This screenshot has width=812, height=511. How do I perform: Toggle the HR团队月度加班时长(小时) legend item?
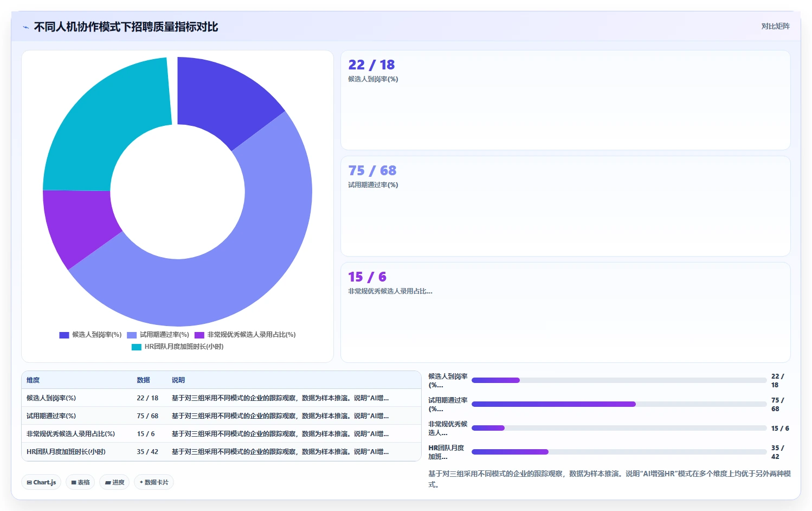tap(177, 347)
